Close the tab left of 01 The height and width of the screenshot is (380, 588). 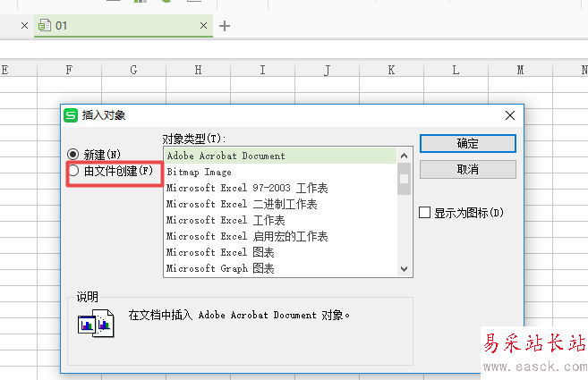coord(24,26)
